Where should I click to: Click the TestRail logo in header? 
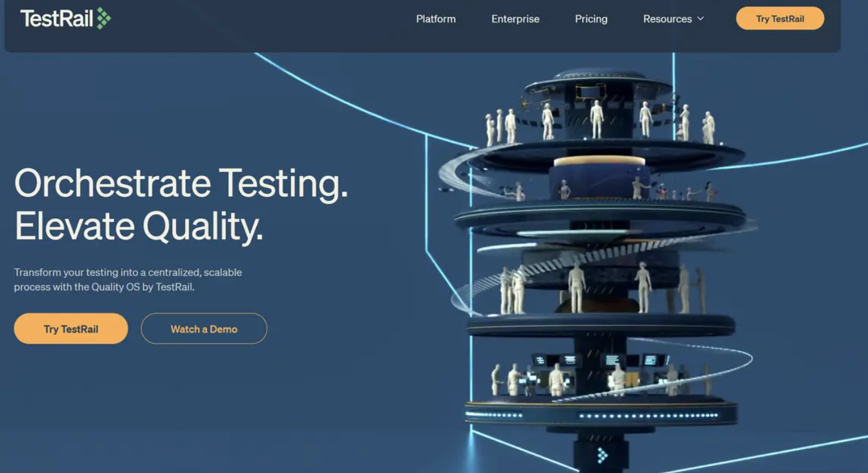tap(65, 18)
